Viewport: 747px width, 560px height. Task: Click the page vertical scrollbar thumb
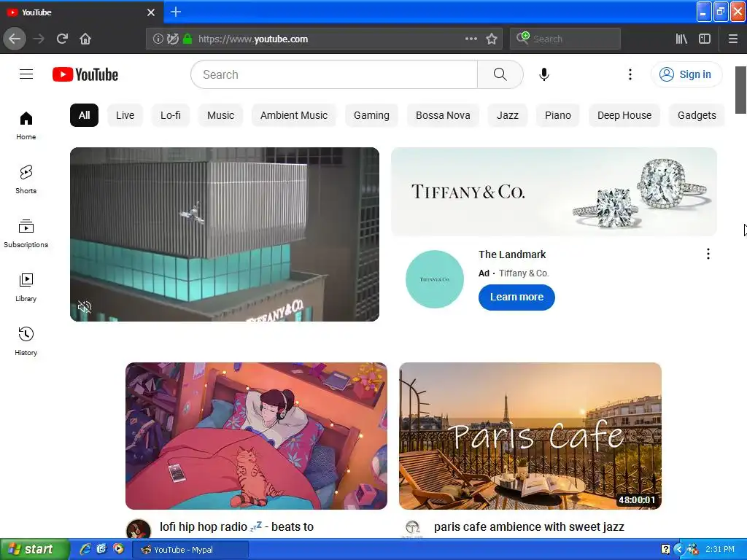[x=741, y=90]
